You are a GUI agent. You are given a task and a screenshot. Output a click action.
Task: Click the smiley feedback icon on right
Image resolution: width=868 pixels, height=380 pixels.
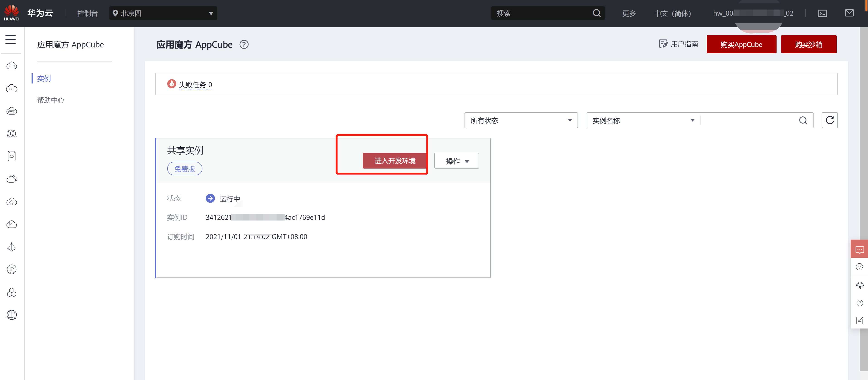tap(859, 267)
